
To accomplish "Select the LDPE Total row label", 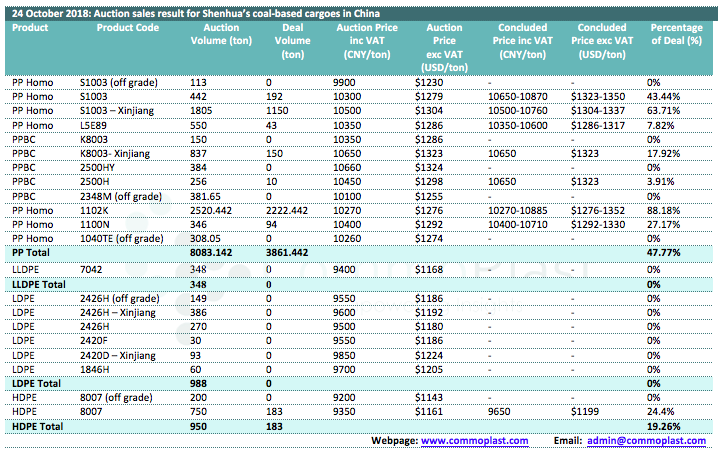I will pyautogui.click(x=36, y=383).
